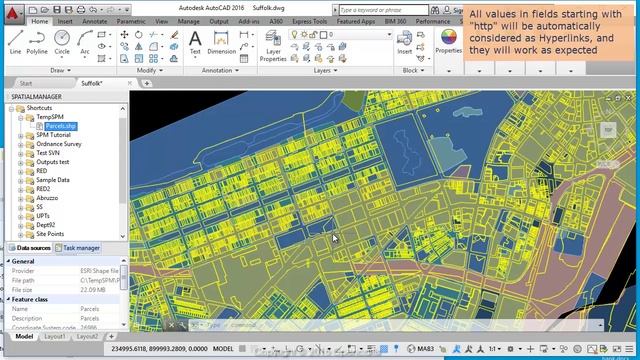The image size is (640, 360).
Task: Click the Insert block icon
Action: pos(404,42)
